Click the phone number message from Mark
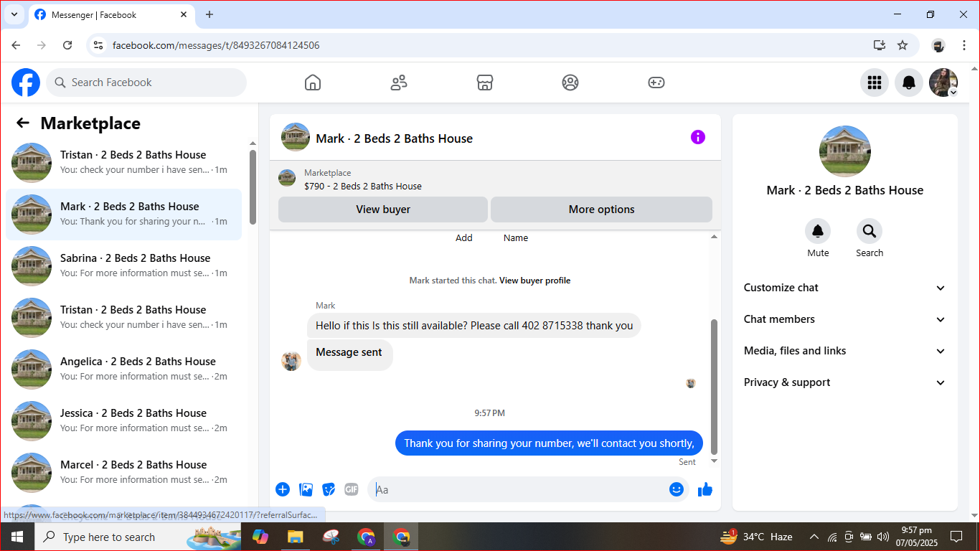980x551 pixels. tap(474, 326)
